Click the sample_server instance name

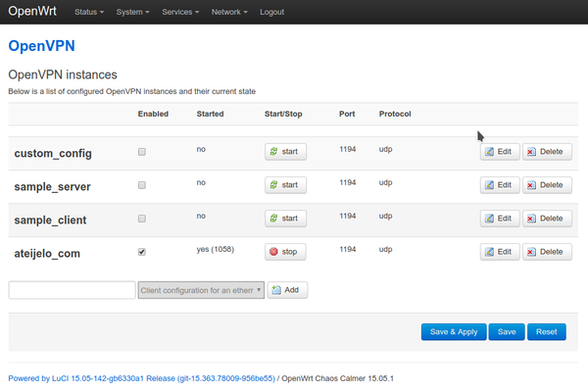[53, 187]
